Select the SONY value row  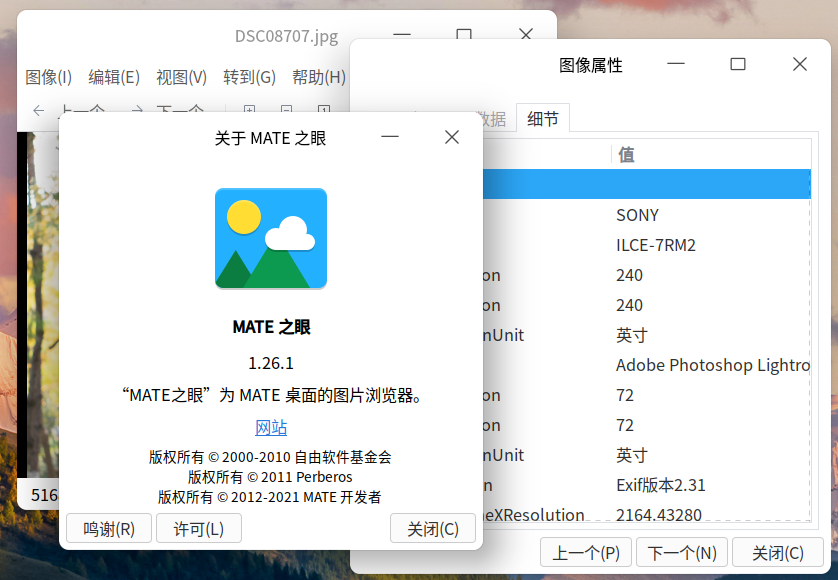pos(647,215)
